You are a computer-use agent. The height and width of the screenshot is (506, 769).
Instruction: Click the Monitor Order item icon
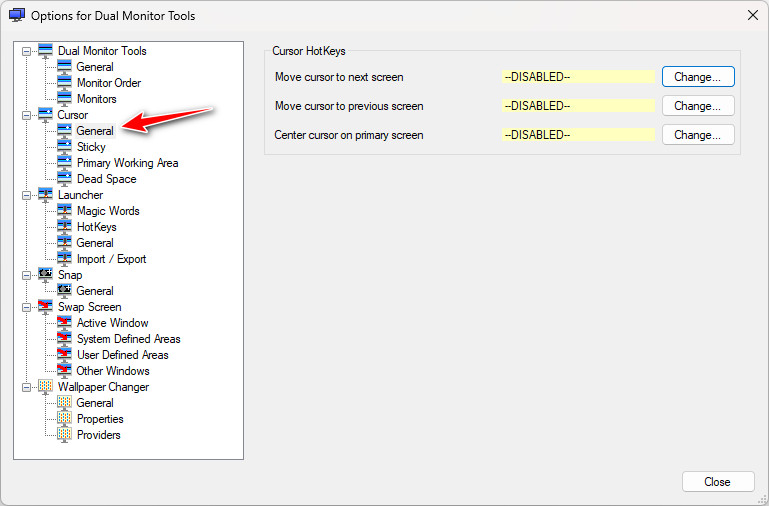64,83
